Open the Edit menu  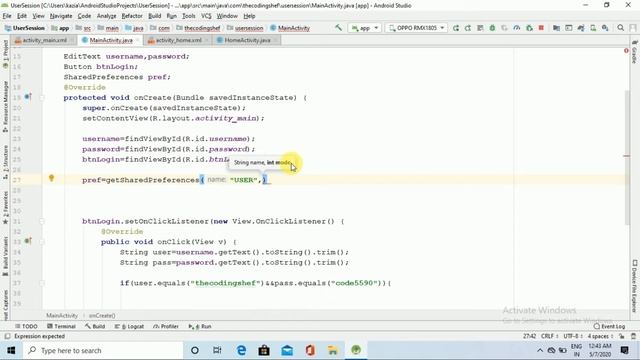click(x=22, y=16)
